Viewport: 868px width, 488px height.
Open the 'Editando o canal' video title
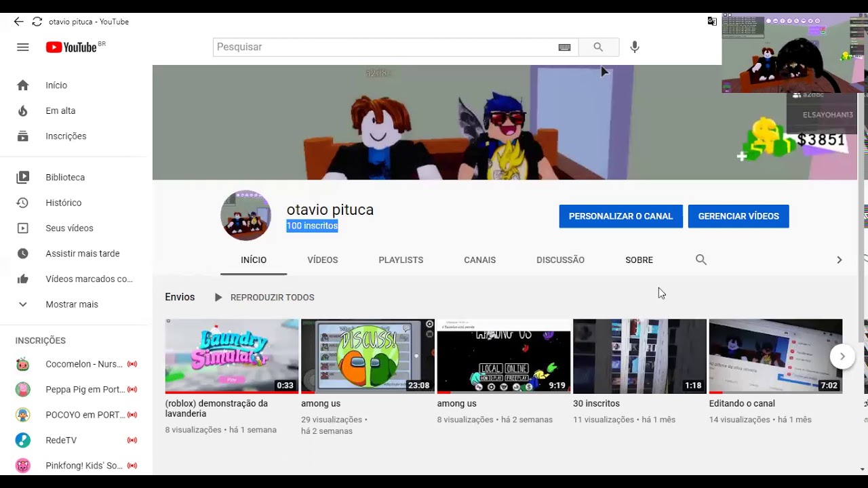(x=742, y=403)
